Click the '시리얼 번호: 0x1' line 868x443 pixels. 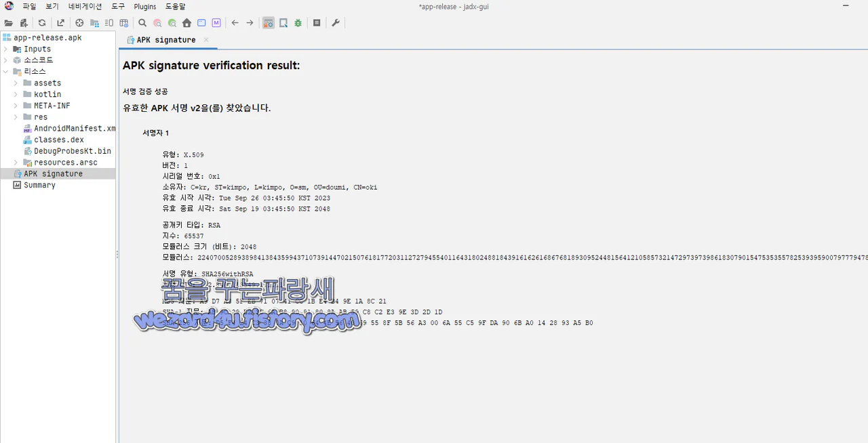(191, 176)
